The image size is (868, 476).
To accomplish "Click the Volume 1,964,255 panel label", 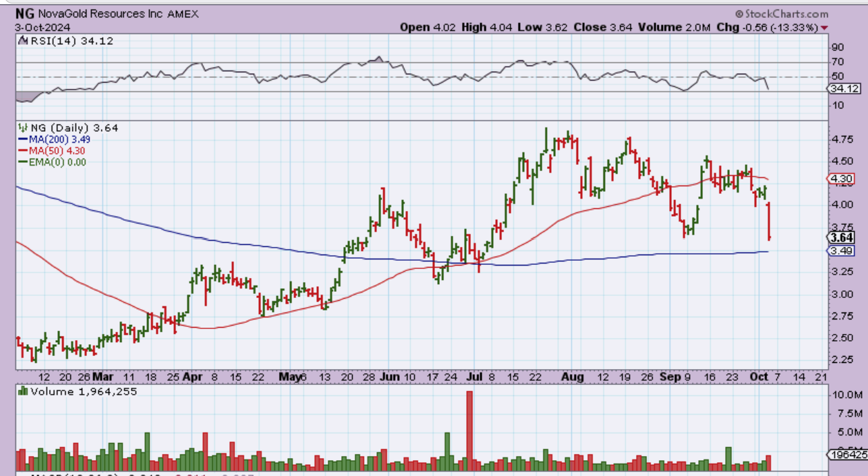I will [82, 391].
